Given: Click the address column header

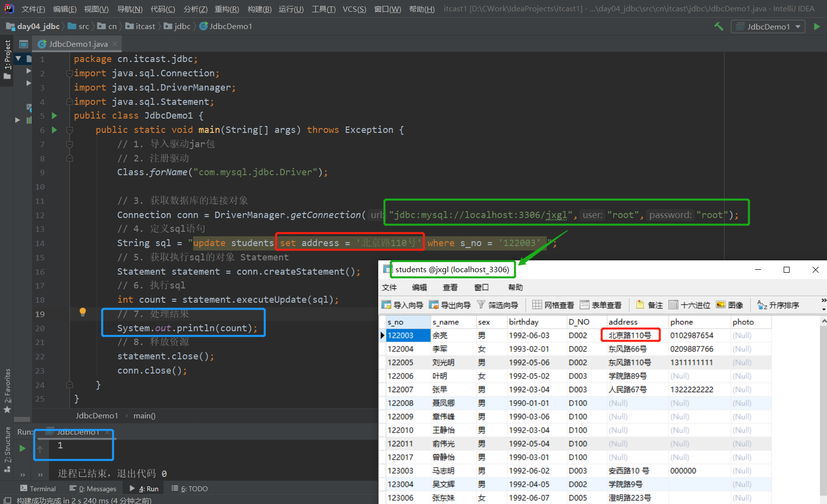Looking at the screenshot, I should point(636,322).
